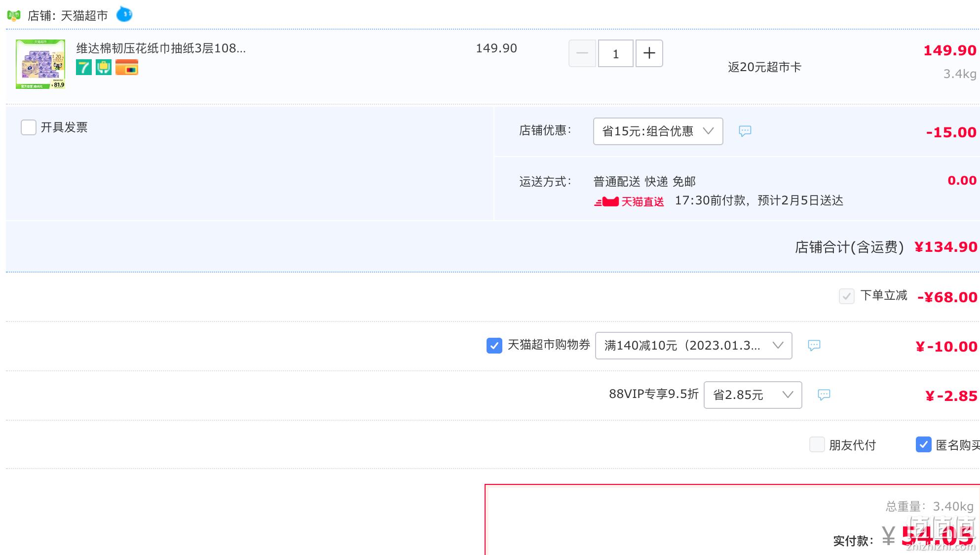Open the 店铺优惠 省15元:组合优惠 dropdown
980x555 pixels.
658,131
